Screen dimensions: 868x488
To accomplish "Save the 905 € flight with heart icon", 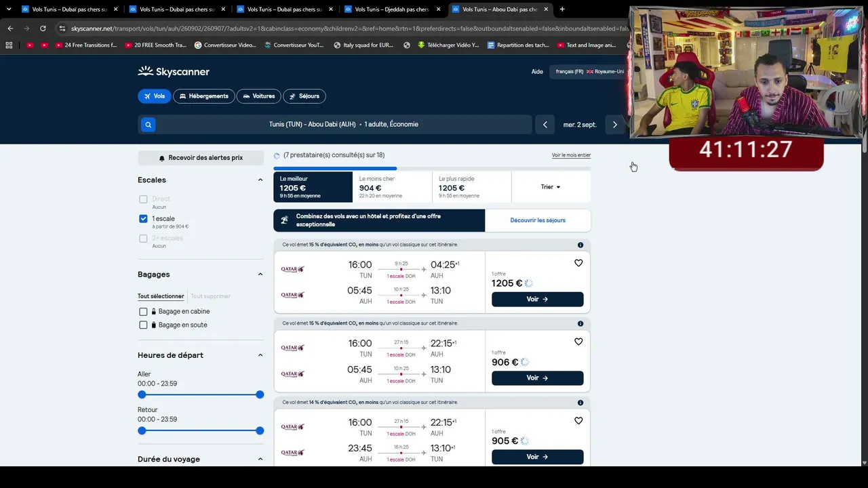I will pyautogui.click(x=578, y=420).
